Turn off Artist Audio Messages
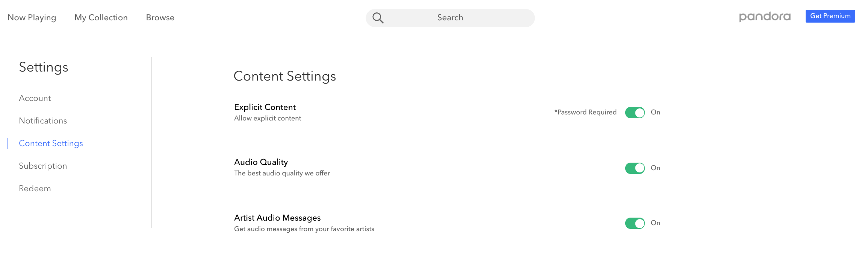Image resolution: width=868 pixels, height=253 pixels. coord(635,223)
